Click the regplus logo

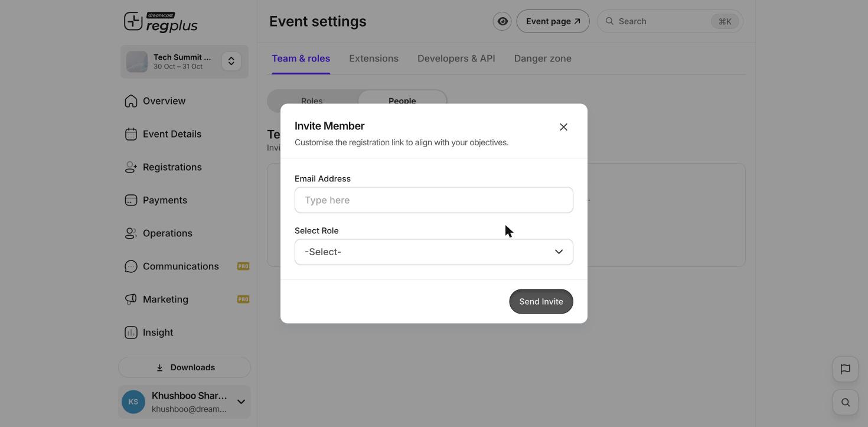(x=161, y=22)
